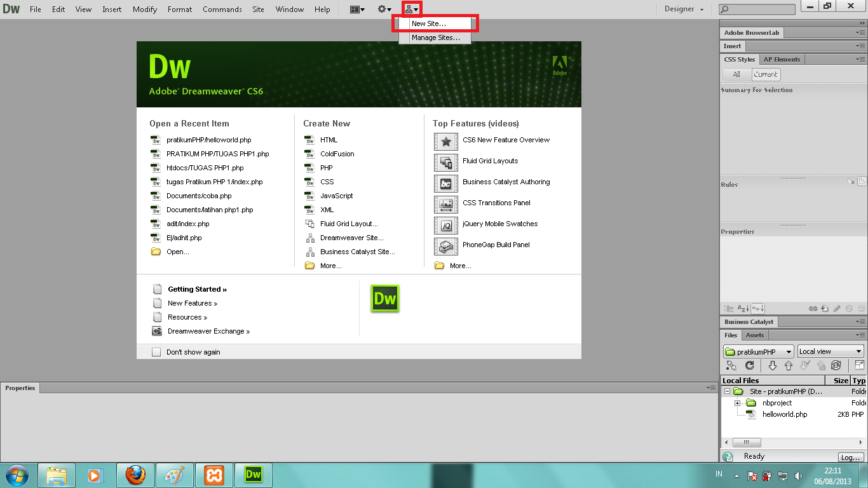
Task: Collapse the Site - pratikumPHP root node
Action: [728, 391]
